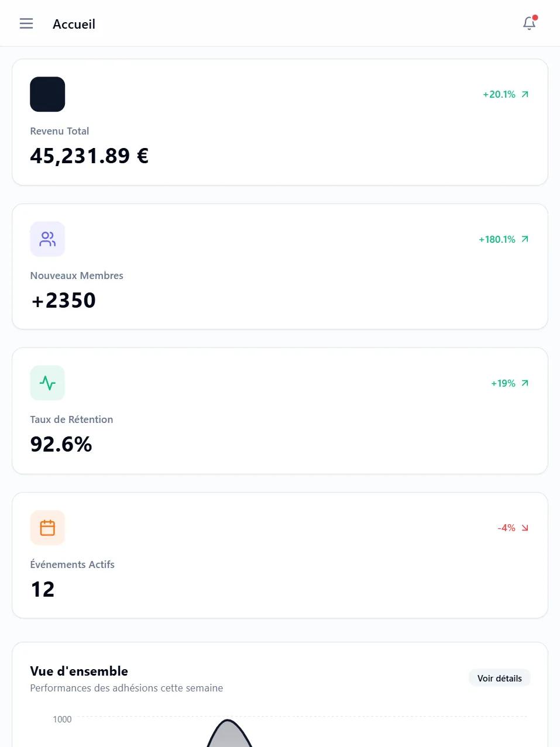Select the 92.6% retention value
The height and width of the screenshot is (747, 560).
click(61, 444)
